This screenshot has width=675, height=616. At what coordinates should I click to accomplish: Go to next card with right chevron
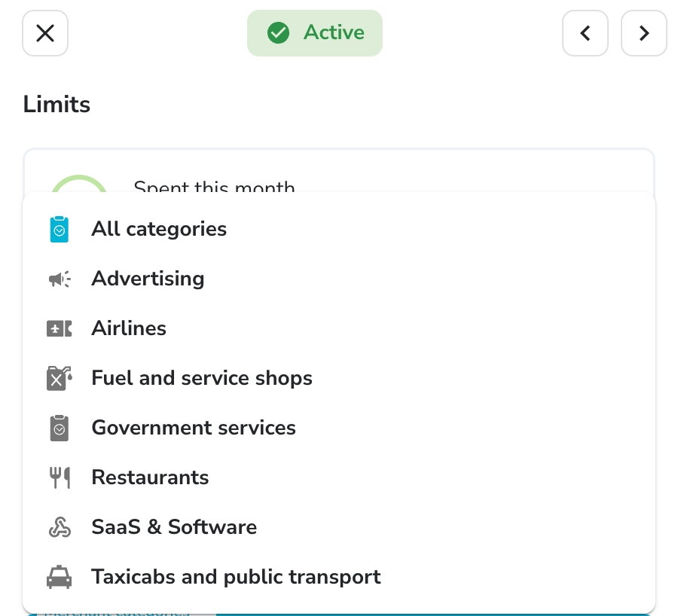click(x=644, y=33)
